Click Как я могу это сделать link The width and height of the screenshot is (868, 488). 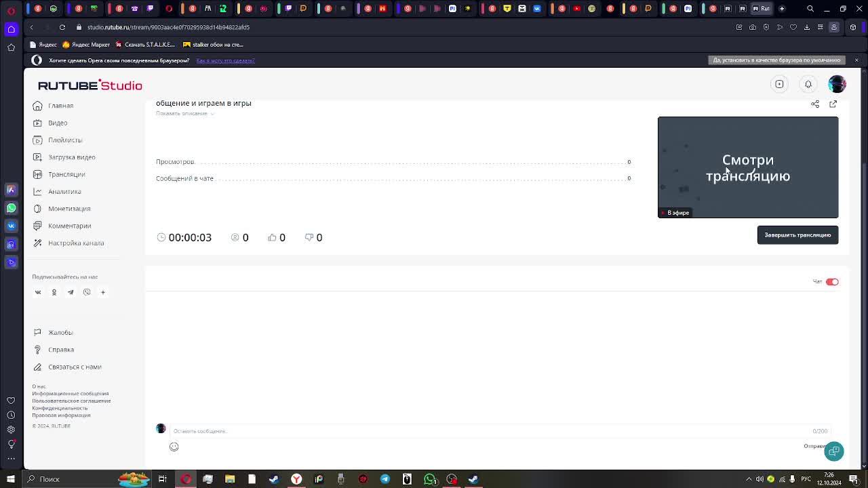click(225, 60)
